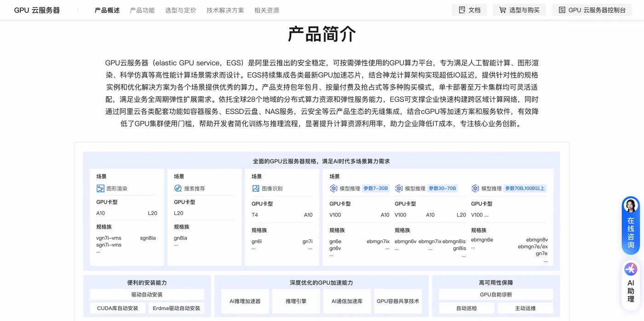Click gn6i spec family text
Image resolution: width=644 pixels, height=321 pixels.
pyautogui.click(x=257, y=241)
